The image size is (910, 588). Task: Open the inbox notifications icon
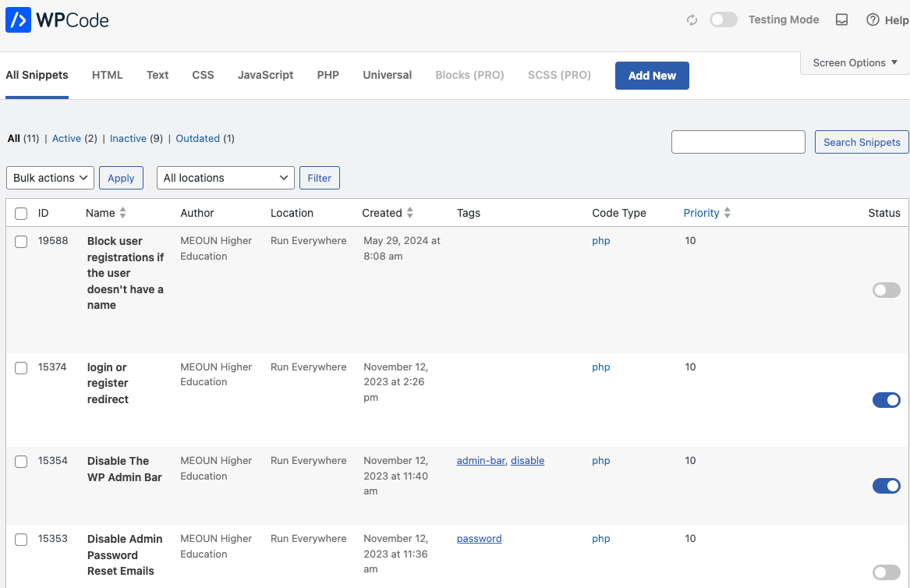click(841, 20)
